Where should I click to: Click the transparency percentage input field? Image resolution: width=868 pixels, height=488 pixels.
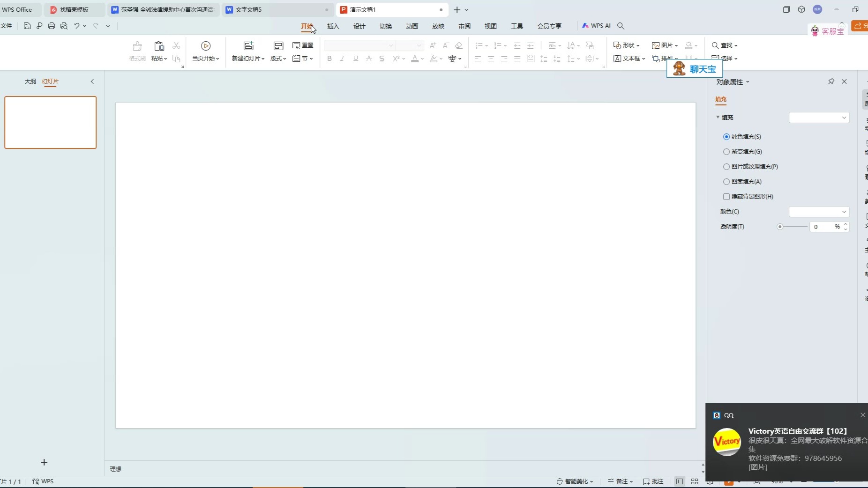[826, 227]
